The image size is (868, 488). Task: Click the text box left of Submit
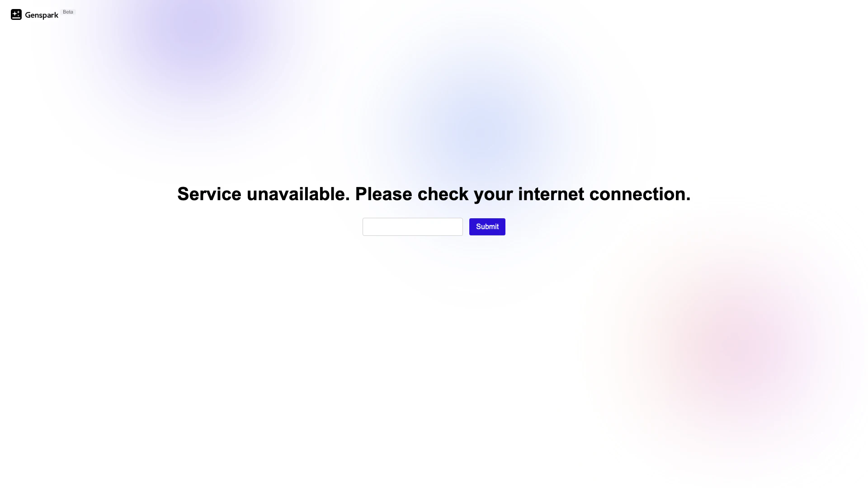(x=413, y=227)
